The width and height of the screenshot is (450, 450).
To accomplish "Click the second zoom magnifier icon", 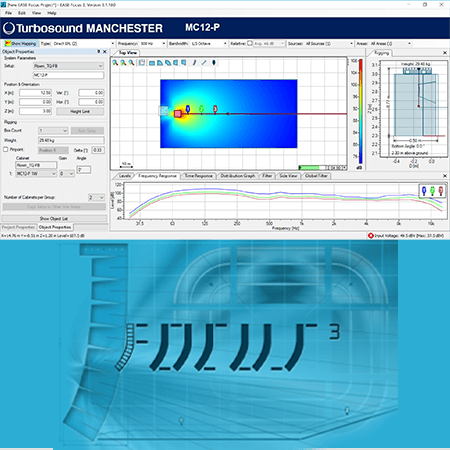I will pos(123,63).
